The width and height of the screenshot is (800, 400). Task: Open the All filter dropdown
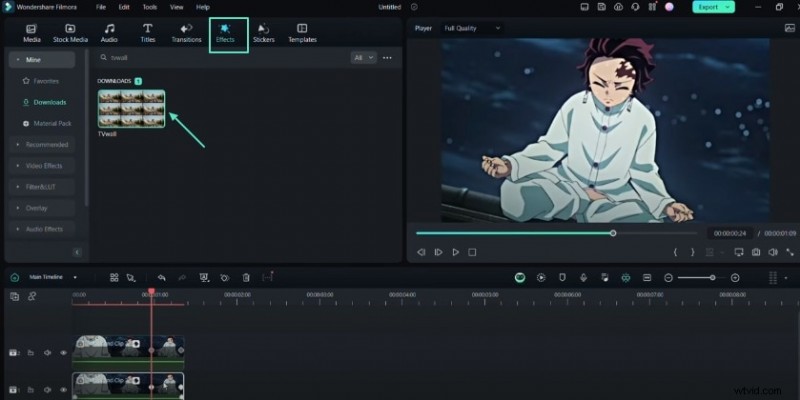pos(363,58)
